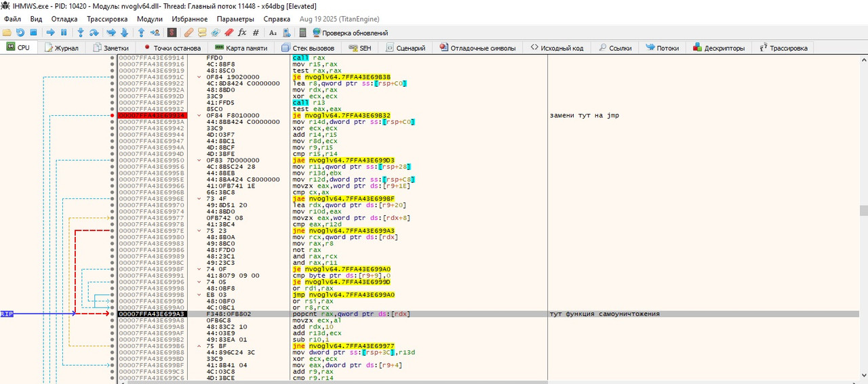This screenshot has width=868, height=384.
Task: Show the bookmarks list icon
Action: pyautogui.click(x=229, y=33)
